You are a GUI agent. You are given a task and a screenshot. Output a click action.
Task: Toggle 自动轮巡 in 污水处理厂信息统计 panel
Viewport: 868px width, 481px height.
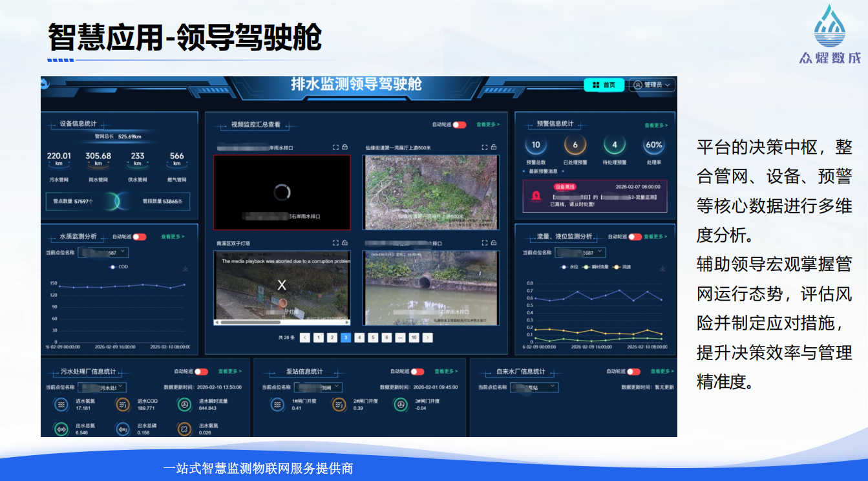[x=202, y=372]
